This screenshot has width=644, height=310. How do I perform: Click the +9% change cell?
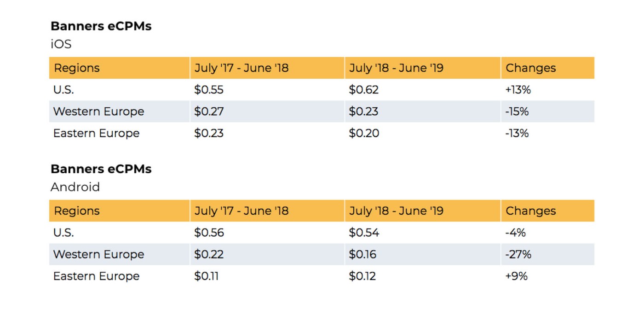[x=516, y=276]
